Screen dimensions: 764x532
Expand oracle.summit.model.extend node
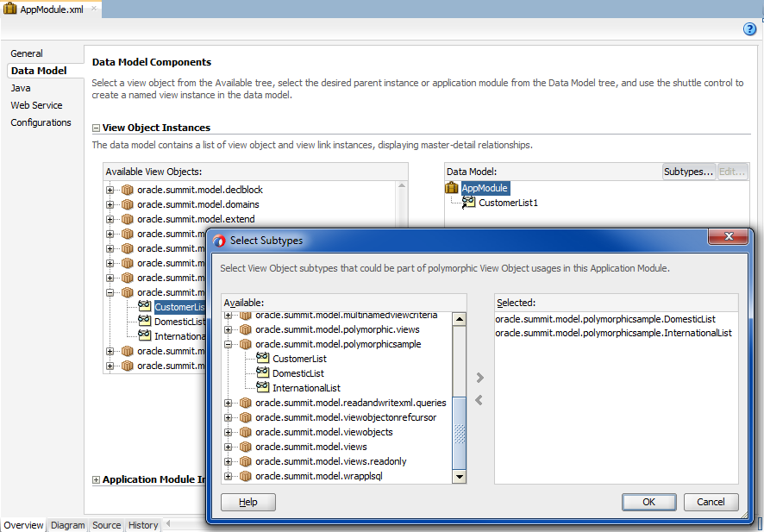tap(110, 219)
